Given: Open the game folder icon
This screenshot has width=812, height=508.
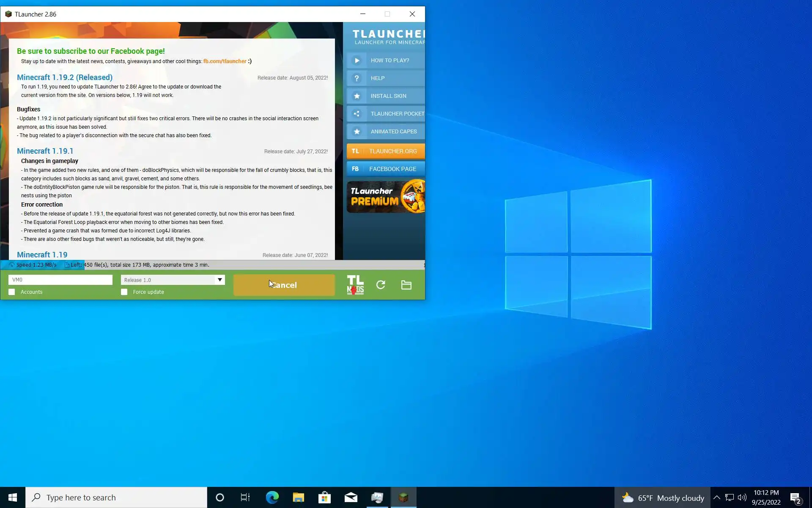Looking at the screenshot, I should [x=406, y=285].
